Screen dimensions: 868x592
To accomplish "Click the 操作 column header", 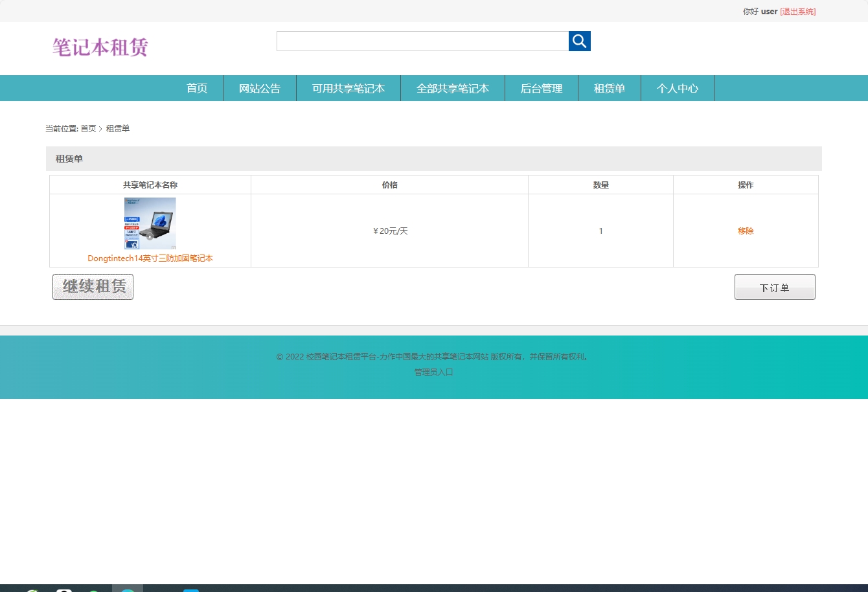I will [746, 185].
